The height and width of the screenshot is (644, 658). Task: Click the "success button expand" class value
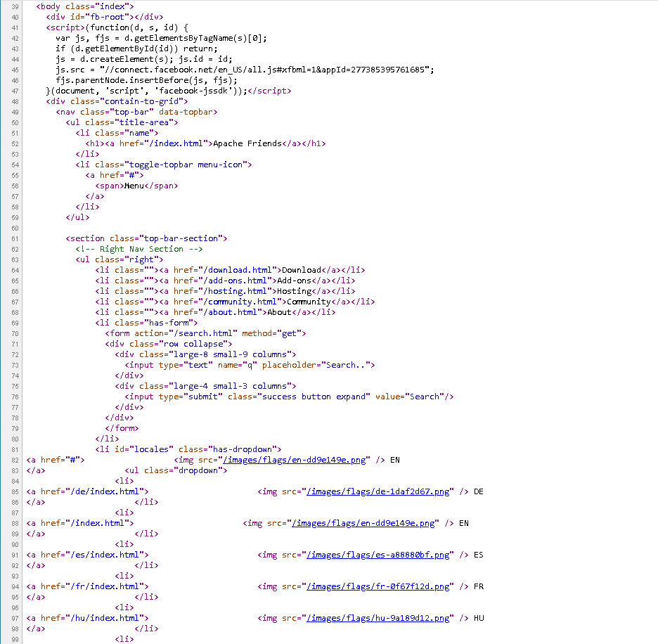(x=314, y=397)
